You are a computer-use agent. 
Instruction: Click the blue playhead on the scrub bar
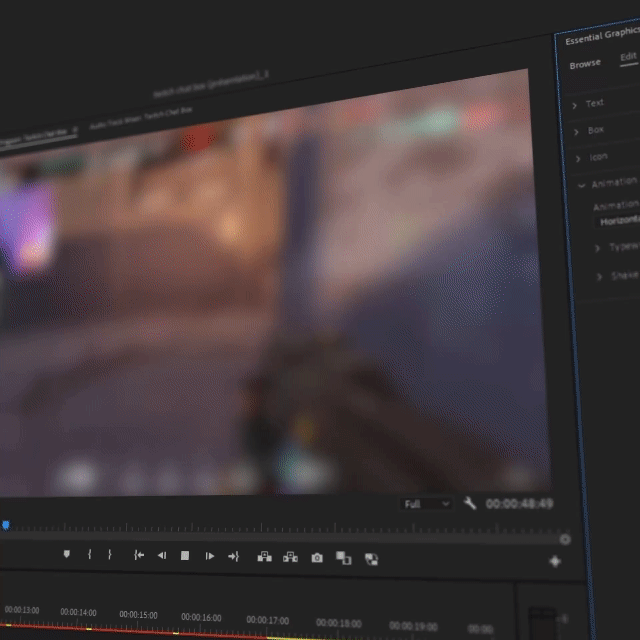click(5, 525)
